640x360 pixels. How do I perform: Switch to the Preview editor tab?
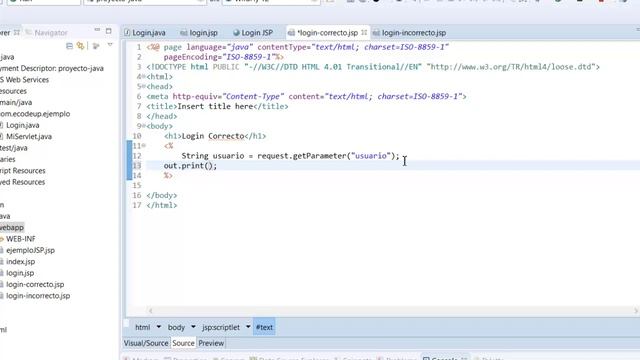211,343
